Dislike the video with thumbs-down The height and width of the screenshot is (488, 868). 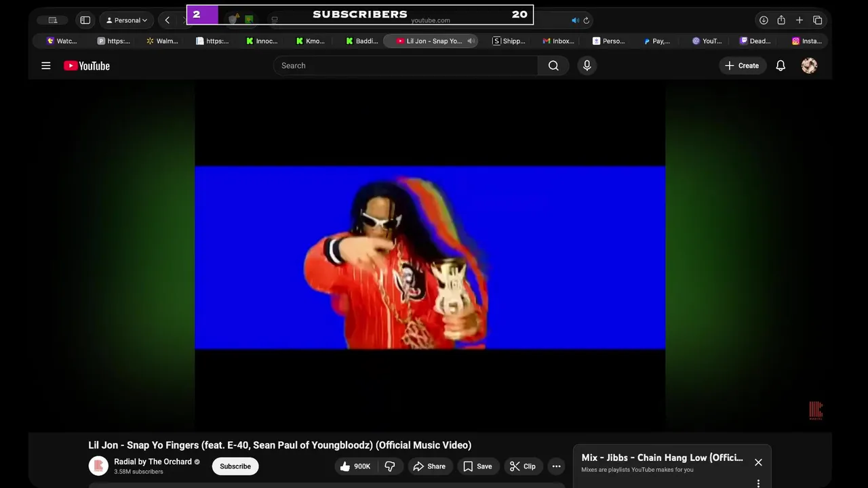390,466
